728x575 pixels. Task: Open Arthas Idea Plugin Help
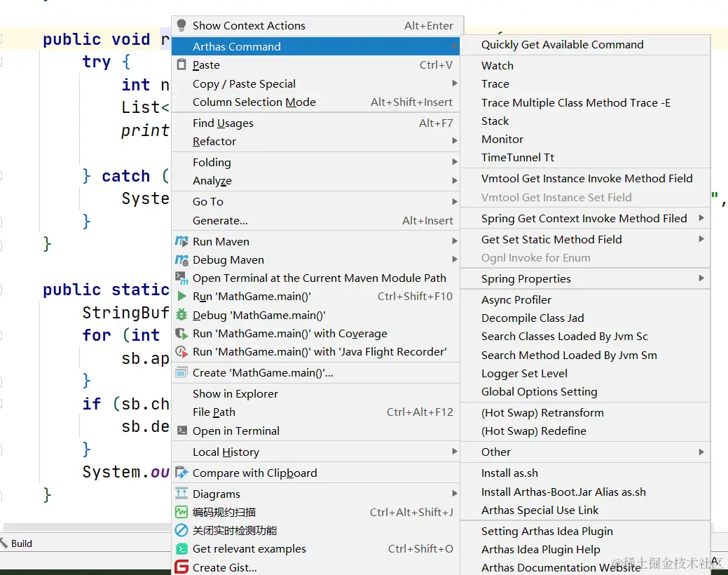point(586,550)
